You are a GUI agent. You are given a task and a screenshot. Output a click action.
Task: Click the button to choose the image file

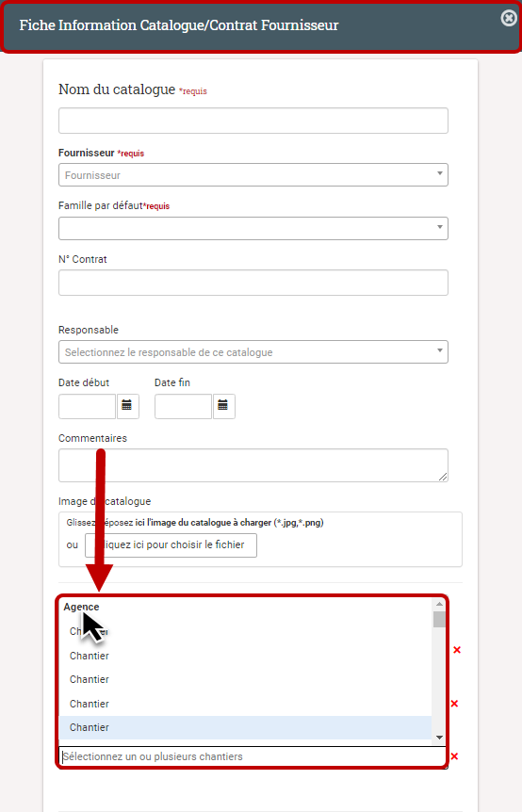(x=171, y=544)
